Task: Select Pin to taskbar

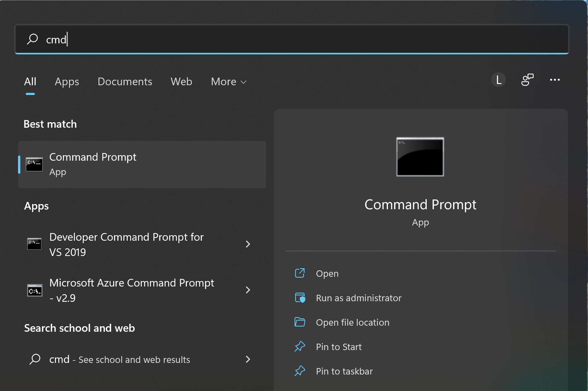Action: coord(344,371)
